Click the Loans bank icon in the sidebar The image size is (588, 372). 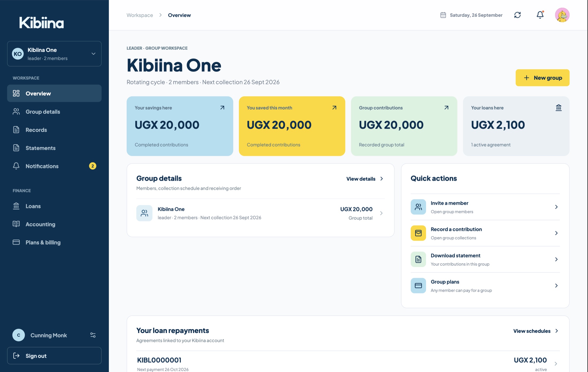tap(16, 206)
